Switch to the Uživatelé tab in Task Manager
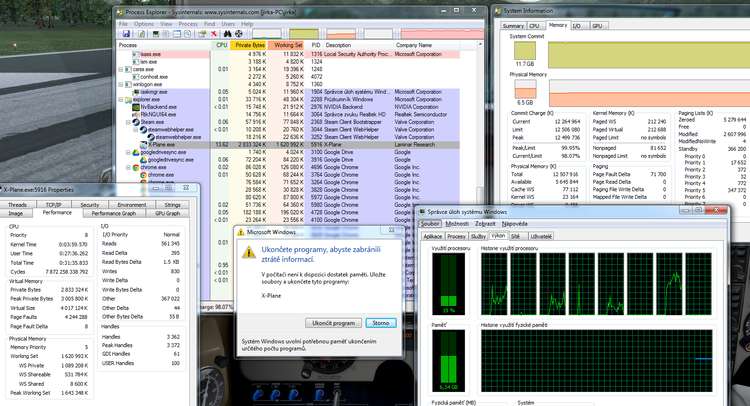Viewport: 750px width, 406px height. pos(541,236)
